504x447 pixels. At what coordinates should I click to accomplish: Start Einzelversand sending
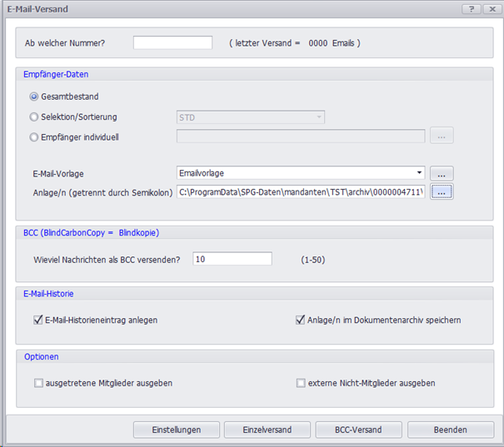(267, 430)
